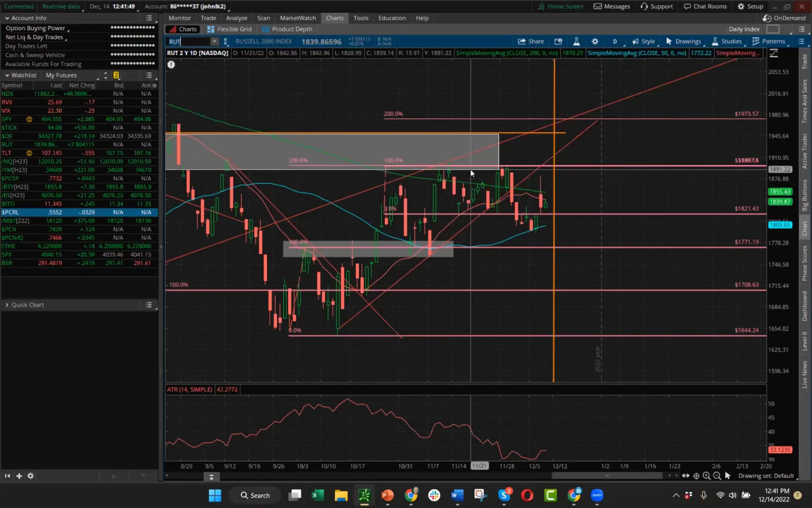Go to the Trade tab
This screenshot has width=812, height=508.
coord(208,18)
